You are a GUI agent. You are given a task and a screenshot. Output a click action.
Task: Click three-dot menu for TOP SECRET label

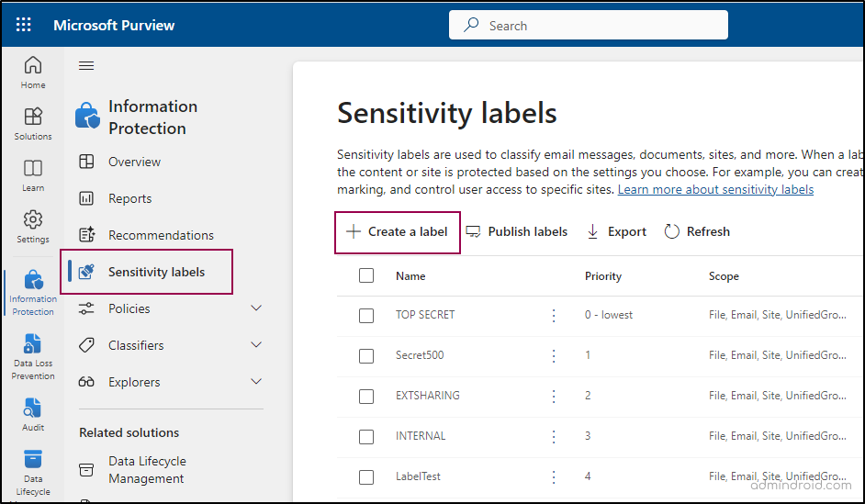(x=554, y=315)
